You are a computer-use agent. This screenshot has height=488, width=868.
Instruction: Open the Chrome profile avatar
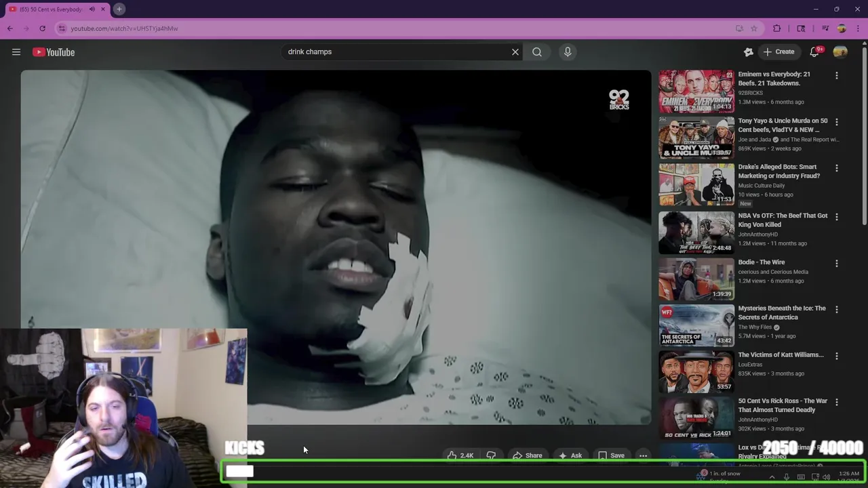(x=842, y=28)
